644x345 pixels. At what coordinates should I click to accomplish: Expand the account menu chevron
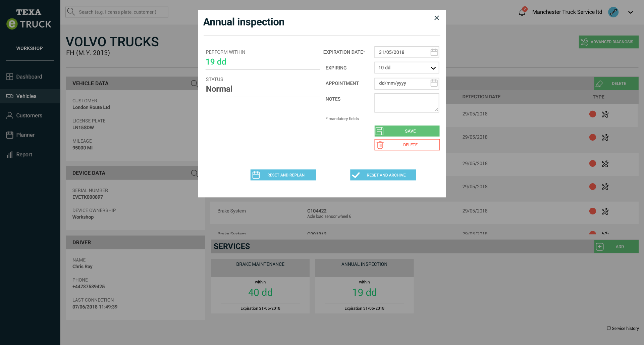click(x=631, y=12)
